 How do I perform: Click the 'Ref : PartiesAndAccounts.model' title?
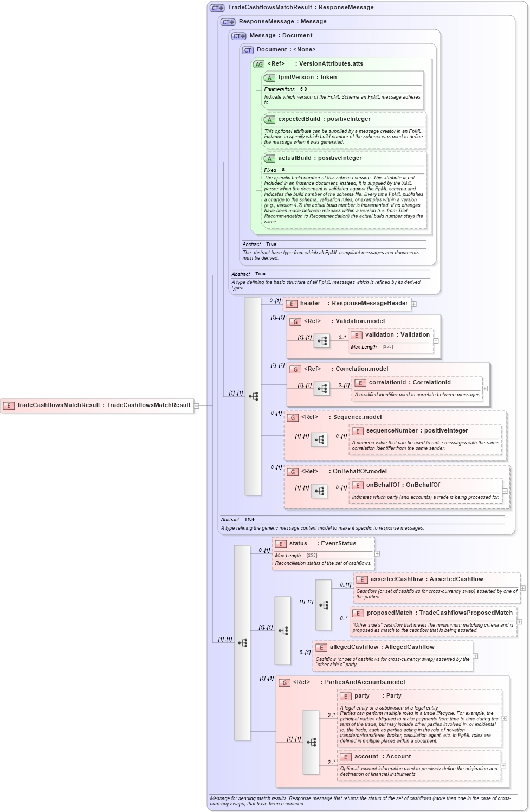(x=349, y=682)
